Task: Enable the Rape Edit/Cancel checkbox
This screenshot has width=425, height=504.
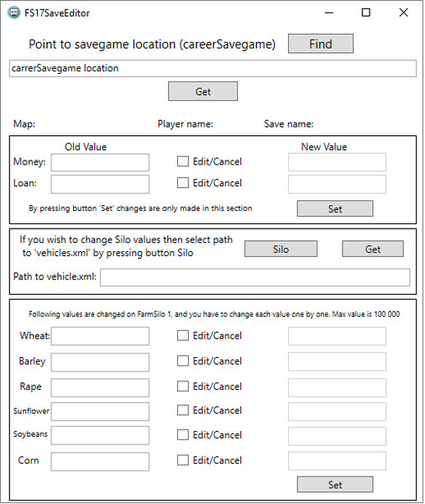Action: coord(183,386)
